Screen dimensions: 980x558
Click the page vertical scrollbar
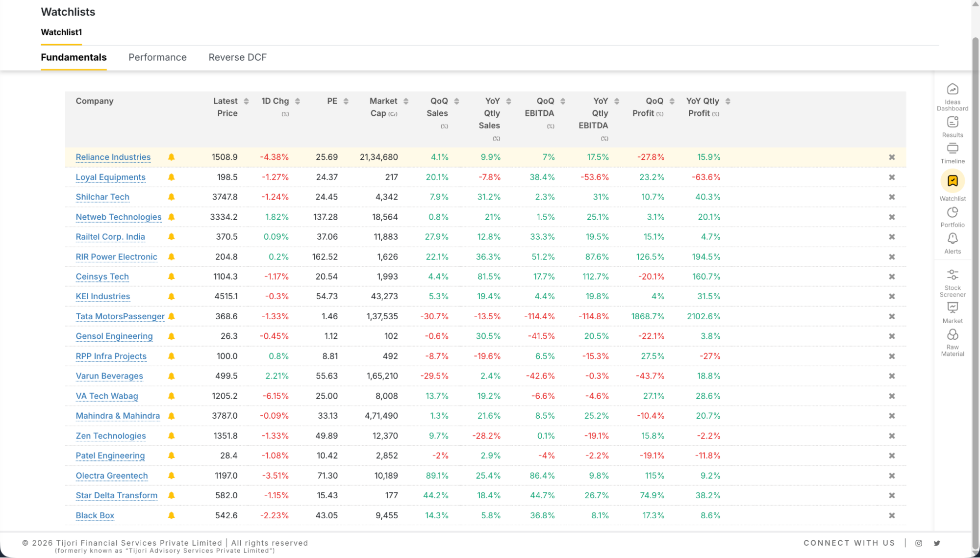pyautogui.click(x=975, y=294)
